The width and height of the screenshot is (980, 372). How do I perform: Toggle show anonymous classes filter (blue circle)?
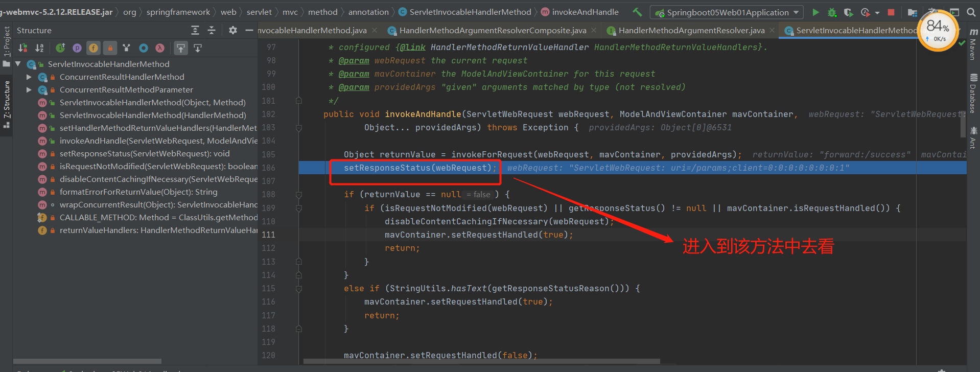(144, 48)
